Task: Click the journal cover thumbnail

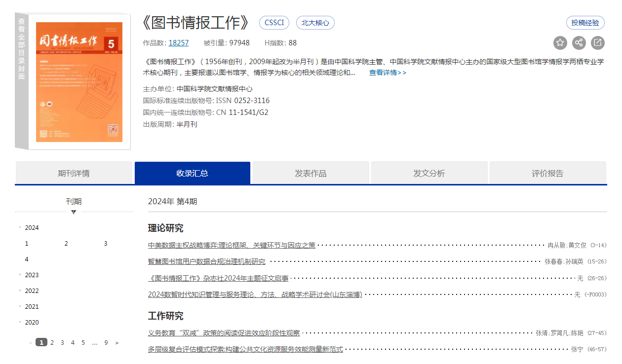Action: coord(79,82)
